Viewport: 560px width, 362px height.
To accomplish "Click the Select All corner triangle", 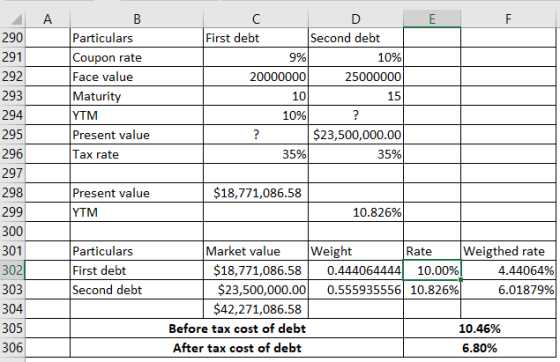I will click(x=16, y=19).
